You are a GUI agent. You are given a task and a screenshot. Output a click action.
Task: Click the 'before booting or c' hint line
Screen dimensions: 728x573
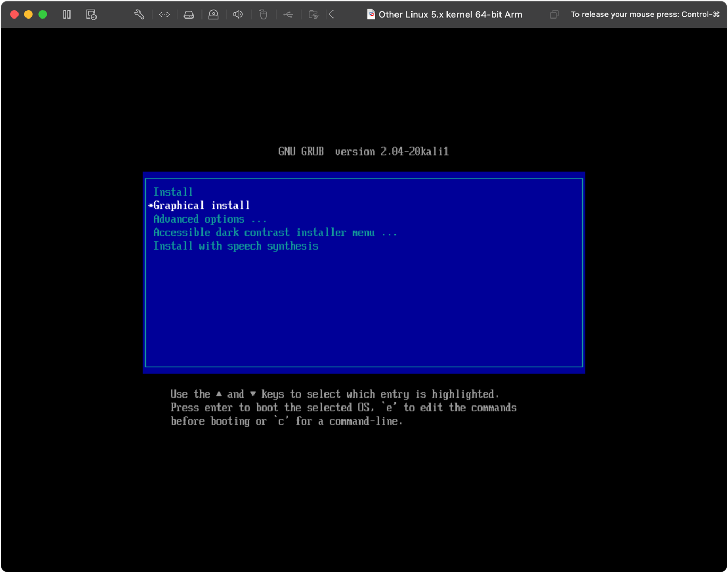click(287, 421)
